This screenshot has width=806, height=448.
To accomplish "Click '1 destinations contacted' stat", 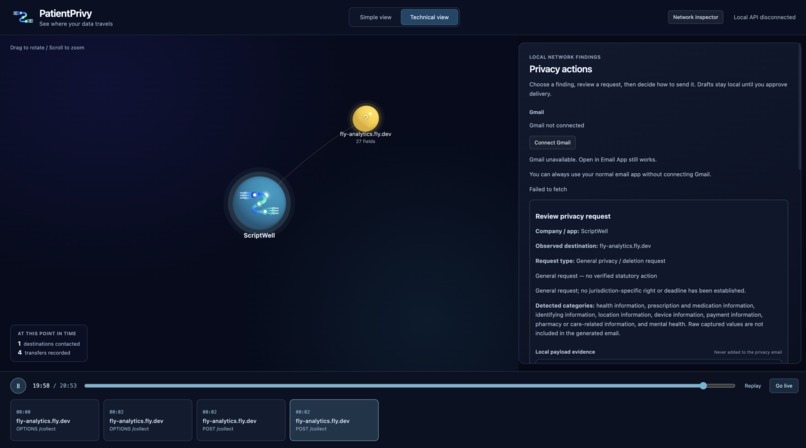I will [x=49, y=344].
